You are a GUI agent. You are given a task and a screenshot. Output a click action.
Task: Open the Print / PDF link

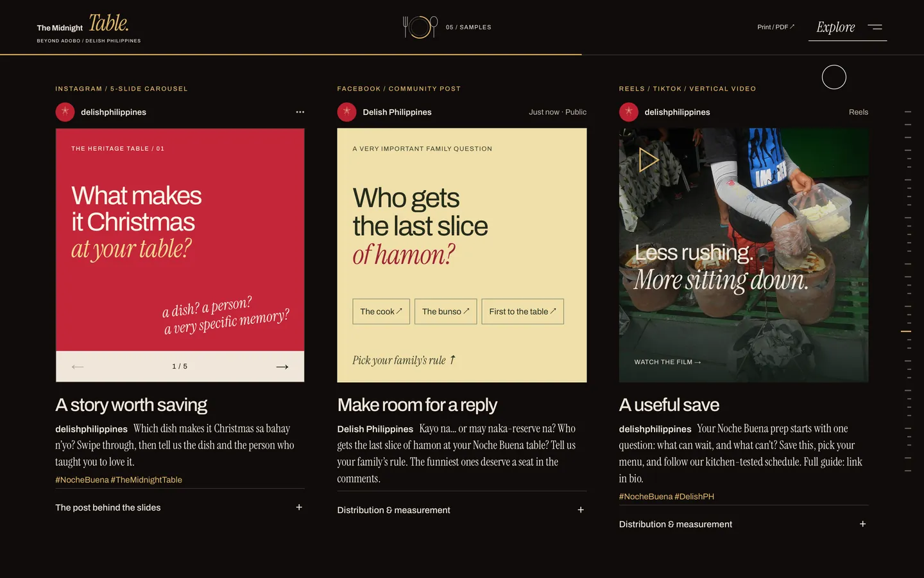point(776,27)
